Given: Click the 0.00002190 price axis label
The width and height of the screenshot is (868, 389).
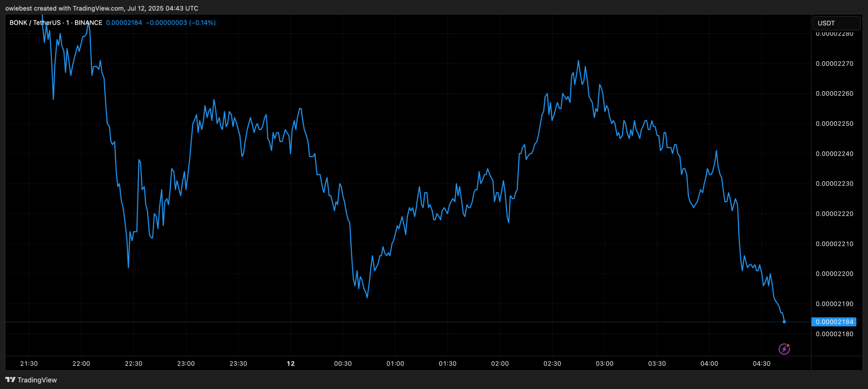Looking at the screenshot, I should coord(834,304).
